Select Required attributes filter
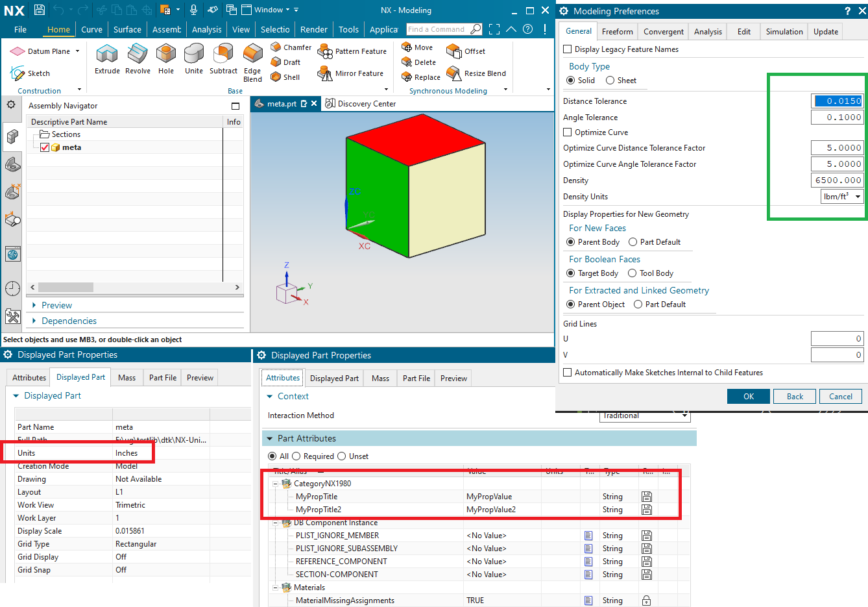The width and height of the screenshot is (868, 607). 296,456
